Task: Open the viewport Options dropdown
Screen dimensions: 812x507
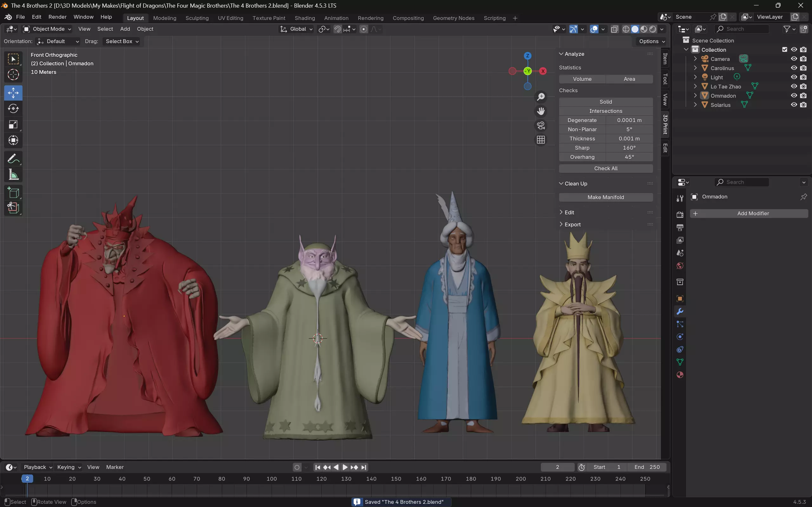Action: click(x=652, y=41)
